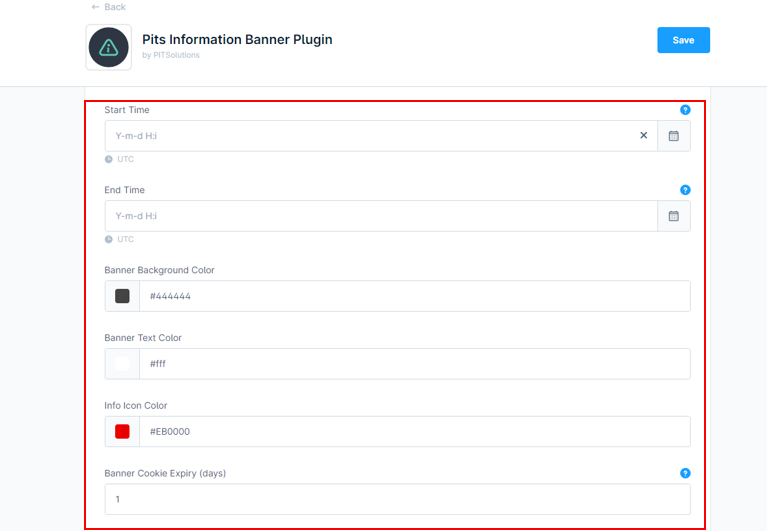This screenshot has width=767, height=531.
Task: Click the Back link at top
Action: 108,7
